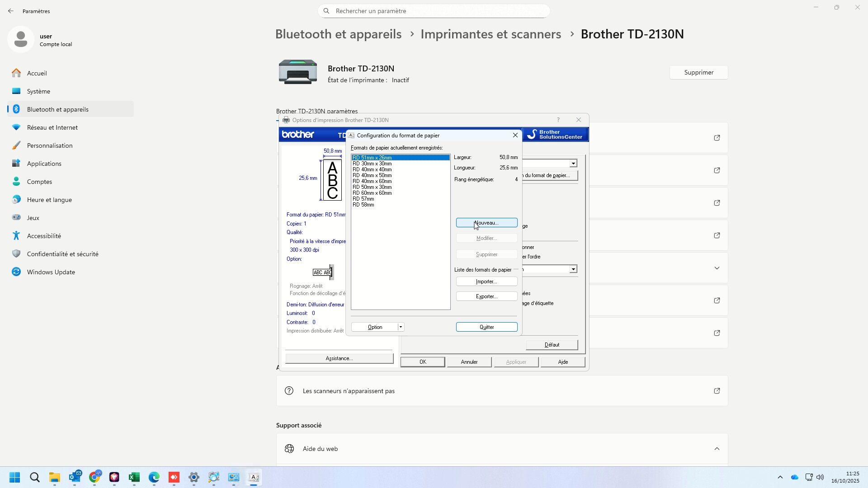Screen dimensions: 868x488
Task: Click the help question mark in Options d'impression title bar
Action: (x=558, y=120)
